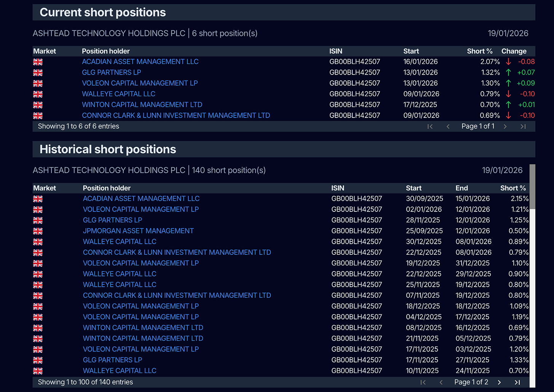
Task: Click the 1.33% historical short value
Action: tap(519, 360)
